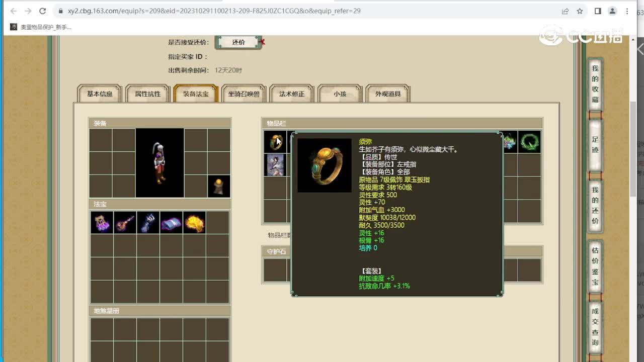Viewport: 644px width, 362px height.
Task: Click the page's vertical scrollbar
Action: coord(633,148)
